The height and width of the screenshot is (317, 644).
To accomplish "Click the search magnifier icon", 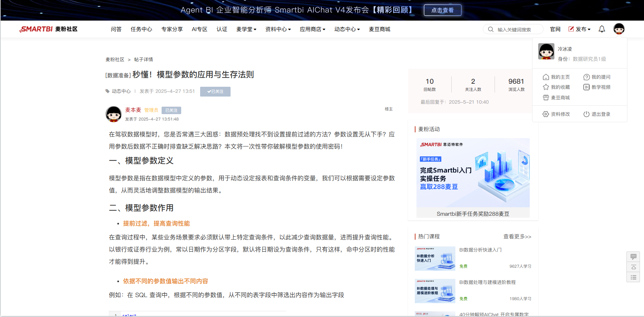I will point(491,29).
